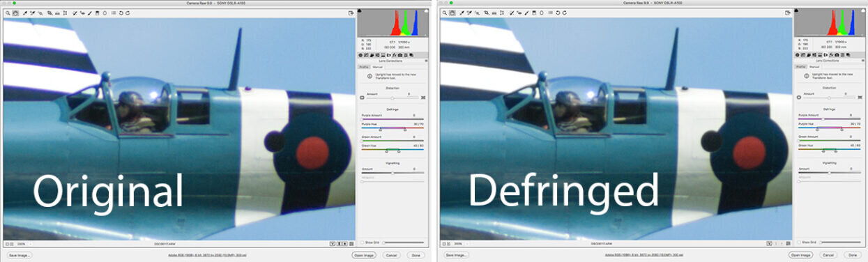This screenshot has height=262, width=868.
Task: Rotate image counterclockwise in Original window
Action: click(x=121, y=13)
